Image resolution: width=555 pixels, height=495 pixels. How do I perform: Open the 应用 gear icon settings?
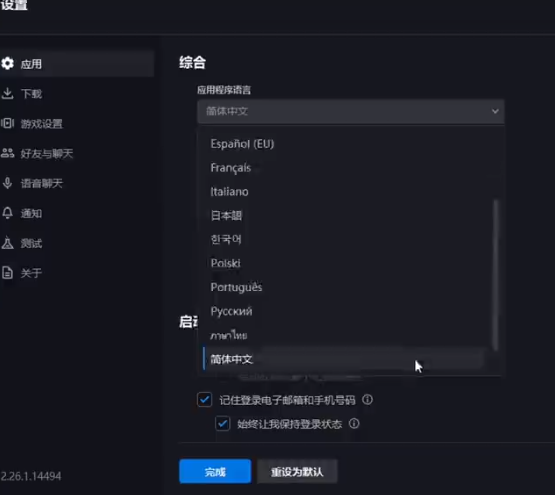click(7, 64)
